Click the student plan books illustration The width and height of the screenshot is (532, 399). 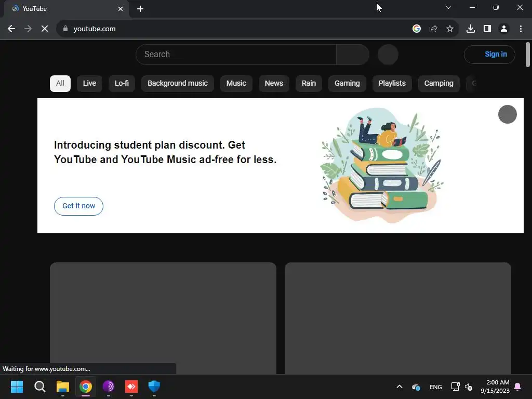point(382,165)
